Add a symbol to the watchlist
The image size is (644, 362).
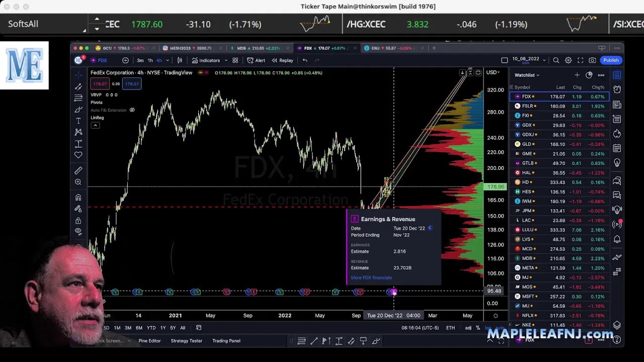pos(577,75)
